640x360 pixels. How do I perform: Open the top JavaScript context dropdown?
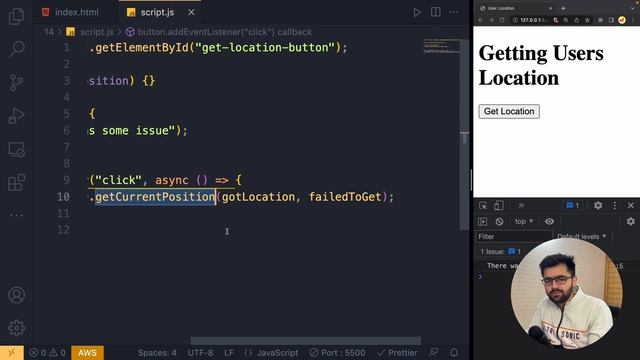point(524,222)
